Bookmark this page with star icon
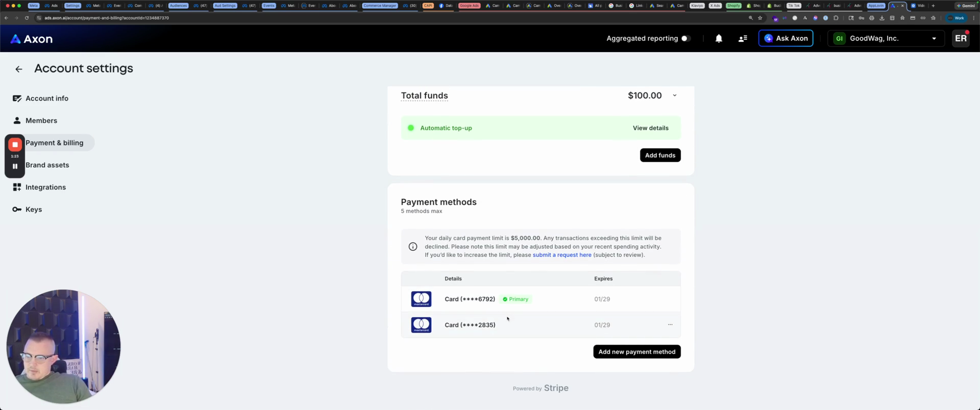Viewport: 980px width, 410px height. tap(760, 18)
